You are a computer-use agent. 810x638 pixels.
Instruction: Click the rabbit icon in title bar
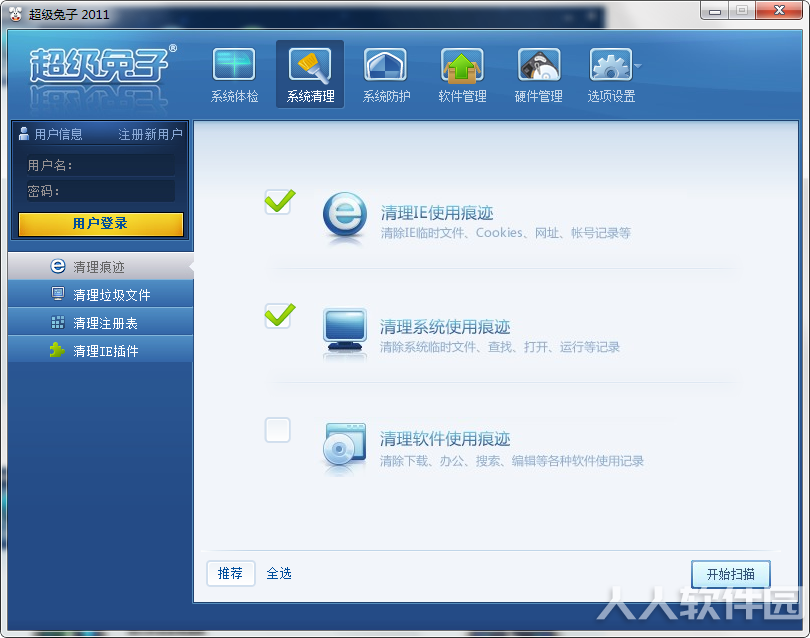[x=15, y=14]
